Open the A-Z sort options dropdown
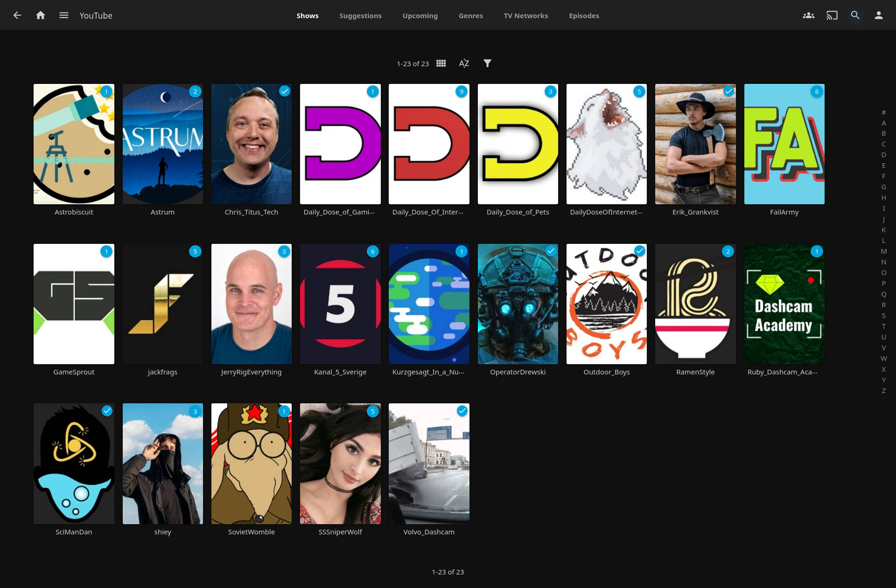This screenshot has height=588, width=896. pos(464,63)
